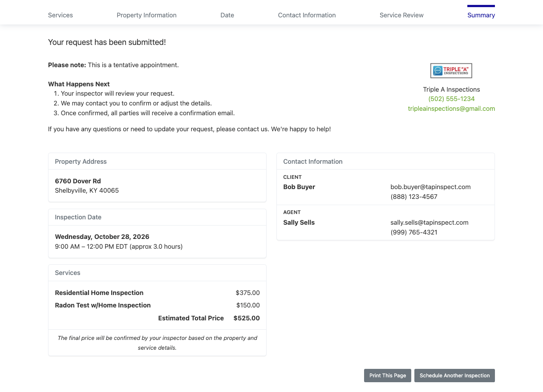Click the Services card header
543x392 pixels.
[x=157, y=273]
